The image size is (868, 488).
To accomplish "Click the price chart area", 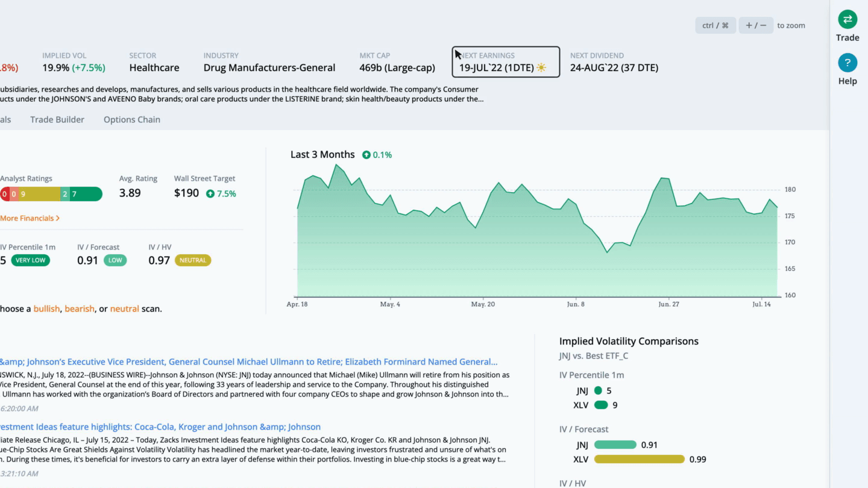I will tap(538, 230).
